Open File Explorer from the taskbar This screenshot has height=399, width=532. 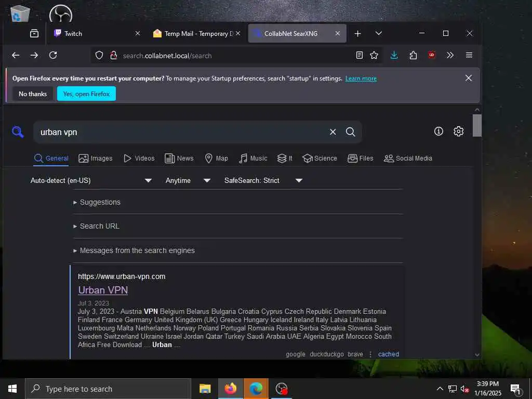point(205,389)
